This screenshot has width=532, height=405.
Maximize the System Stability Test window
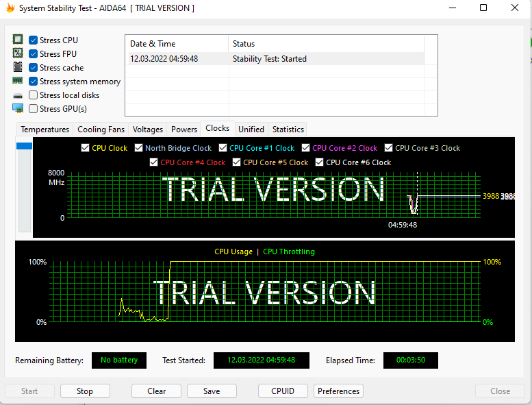pos(483,8)
